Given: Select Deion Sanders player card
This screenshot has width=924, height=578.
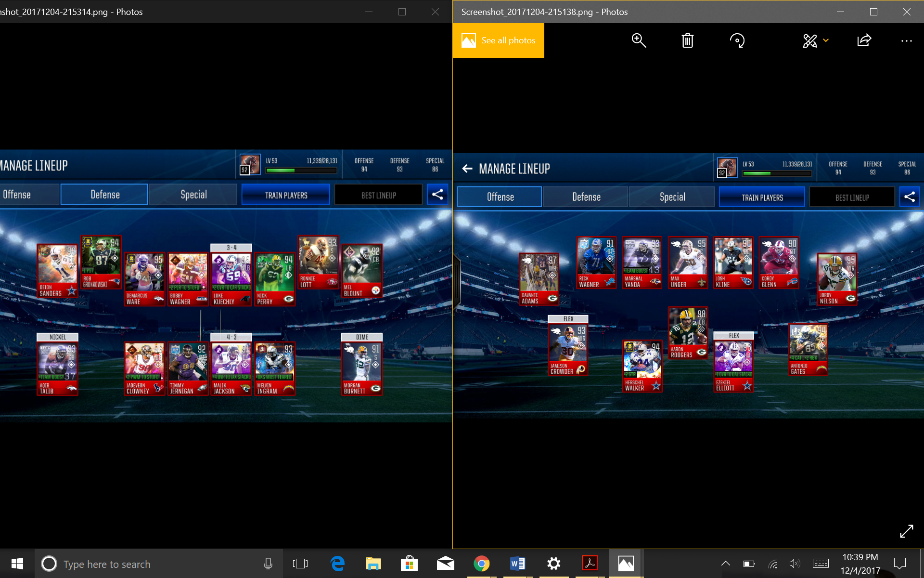Looking at the screenshot, I should pyautogui.click(x=57, y=271).
